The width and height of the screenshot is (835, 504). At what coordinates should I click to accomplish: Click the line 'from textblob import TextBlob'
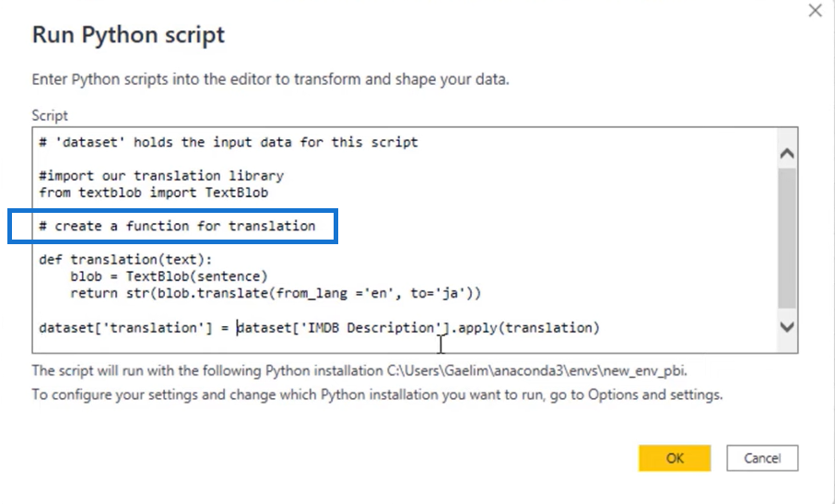point(153,193)
